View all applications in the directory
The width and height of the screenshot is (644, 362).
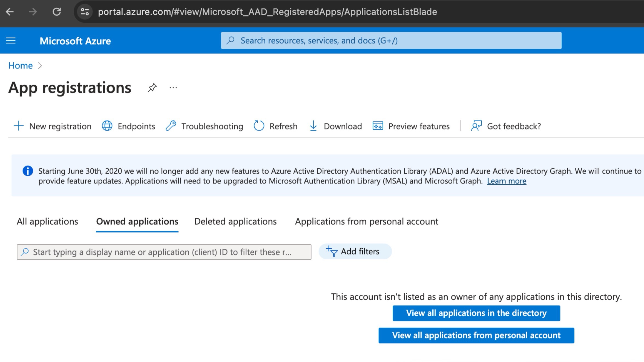point(476,313)
